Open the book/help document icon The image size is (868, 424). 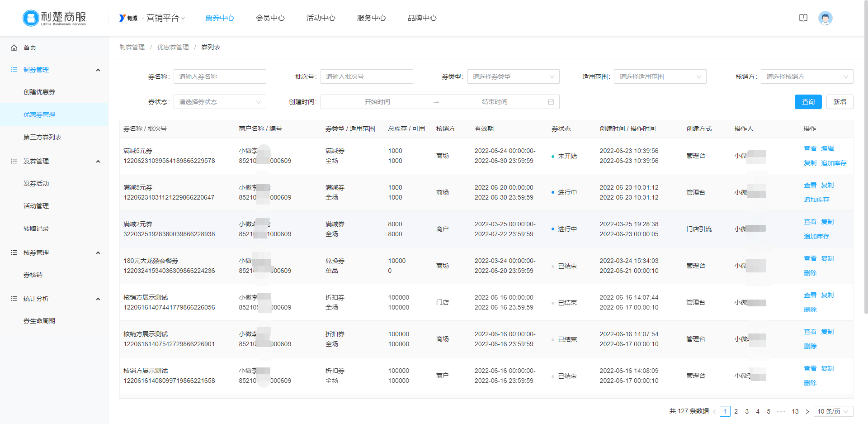pyautogui.click(x=803, y=18)
